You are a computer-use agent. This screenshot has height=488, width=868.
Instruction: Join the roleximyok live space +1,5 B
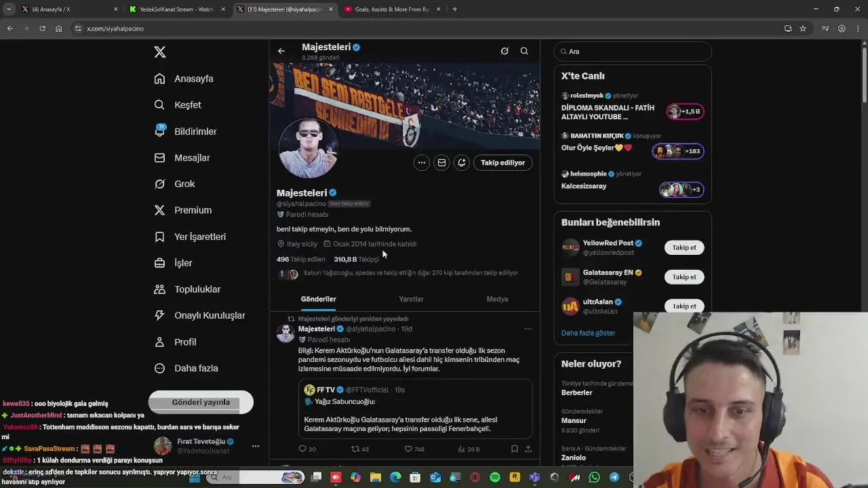pyautogui.click(x=685, y=111)
